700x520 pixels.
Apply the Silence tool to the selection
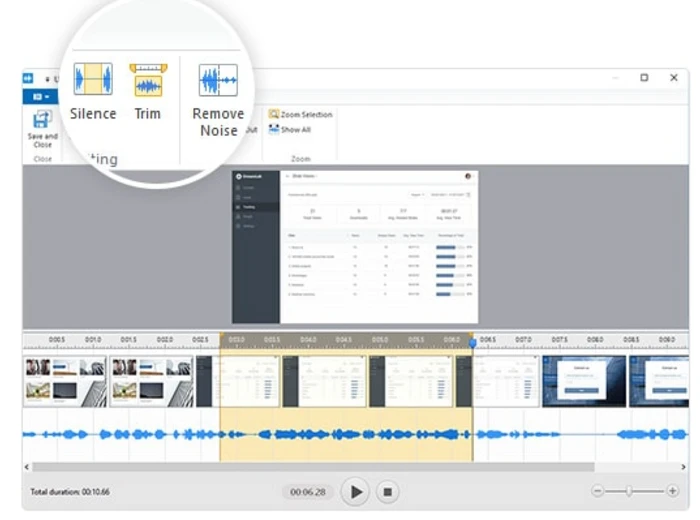[93, 92]
